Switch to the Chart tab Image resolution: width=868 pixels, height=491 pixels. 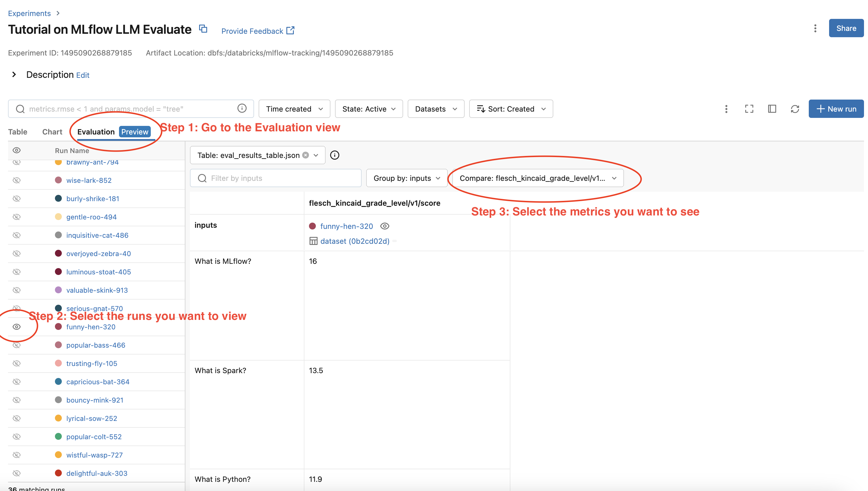52,132
